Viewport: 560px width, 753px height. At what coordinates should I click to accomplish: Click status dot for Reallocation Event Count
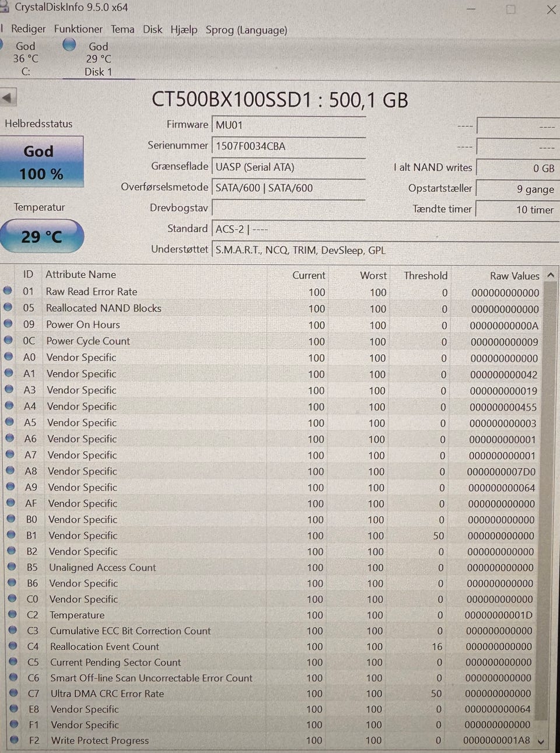point(13,645)
